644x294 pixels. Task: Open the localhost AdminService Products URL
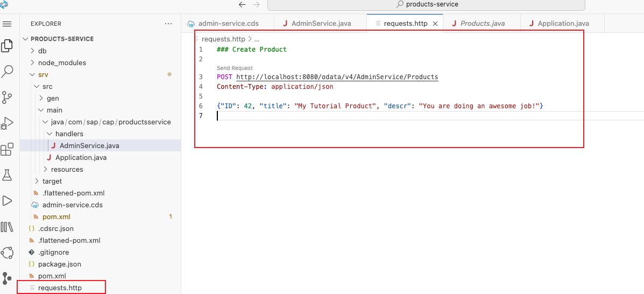point(337,77)
